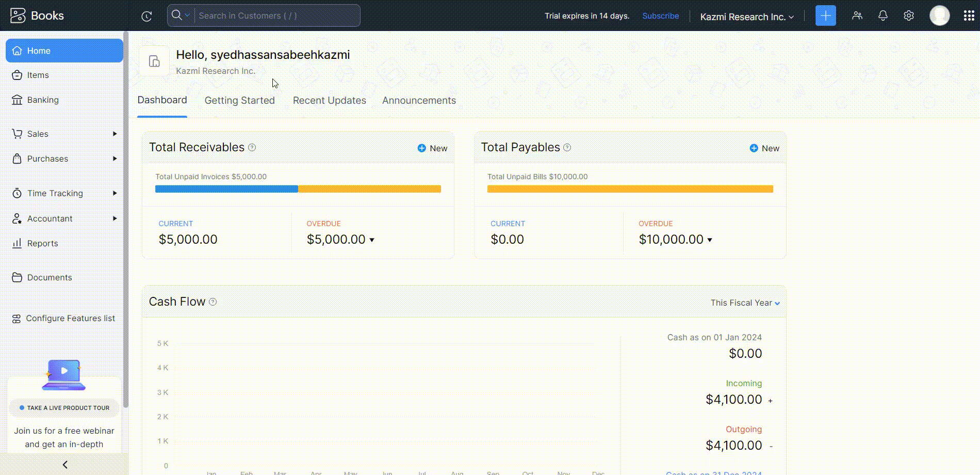Expand the Accountant submenu
The height and width of the screenshot is (475, 980).
point(115,218)
